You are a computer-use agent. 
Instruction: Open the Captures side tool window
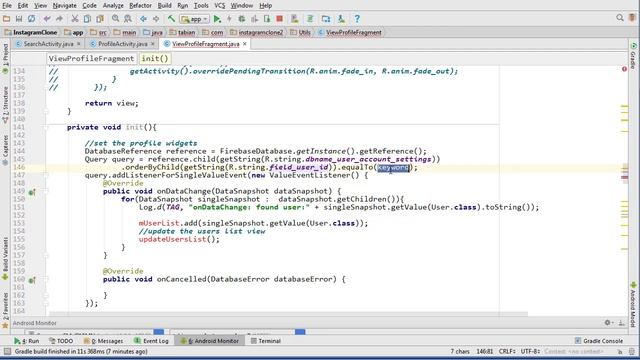click(x=5, y=150)
